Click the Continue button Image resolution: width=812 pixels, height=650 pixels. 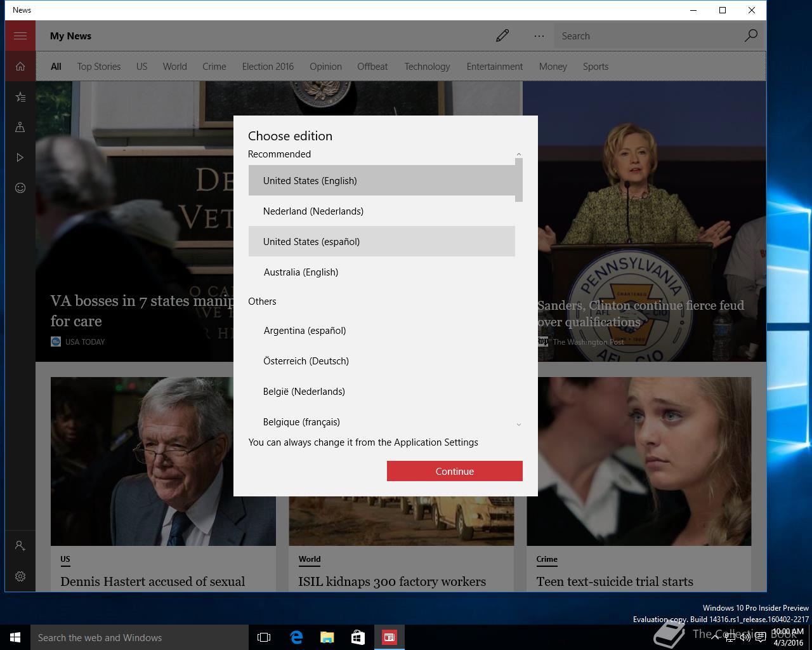(x=455, y=471)
